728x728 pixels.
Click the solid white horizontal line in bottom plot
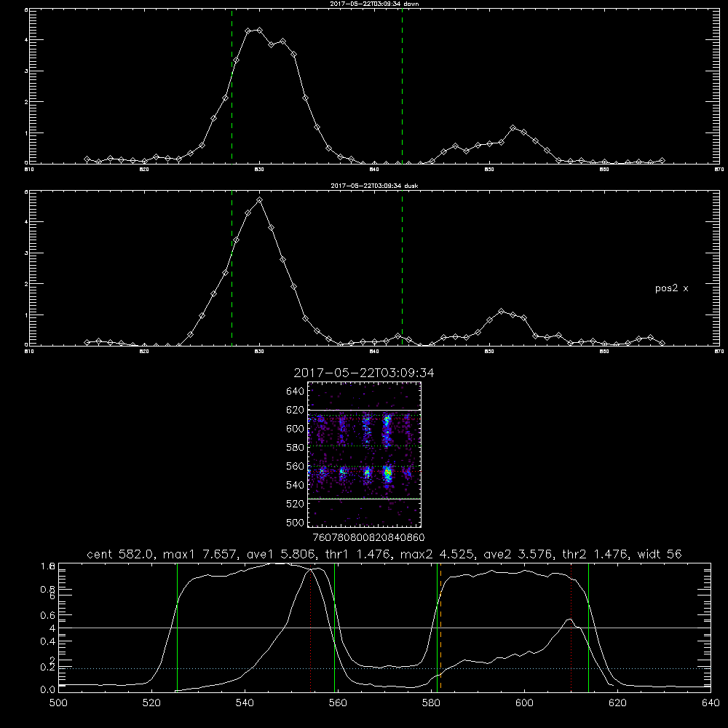pyautogui.click(x=384, y=628)
